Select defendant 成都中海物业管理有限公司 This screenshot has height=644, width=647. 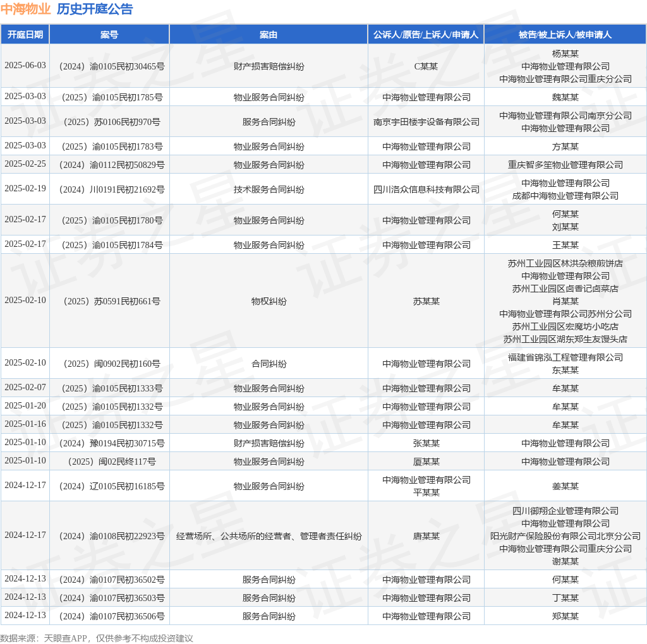565,196
